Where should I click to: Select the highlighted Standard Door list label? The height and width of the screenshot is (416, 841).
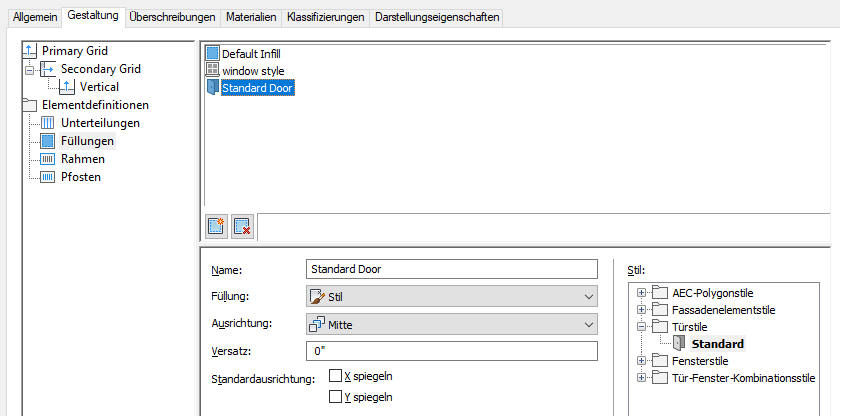tap(257, 87)
